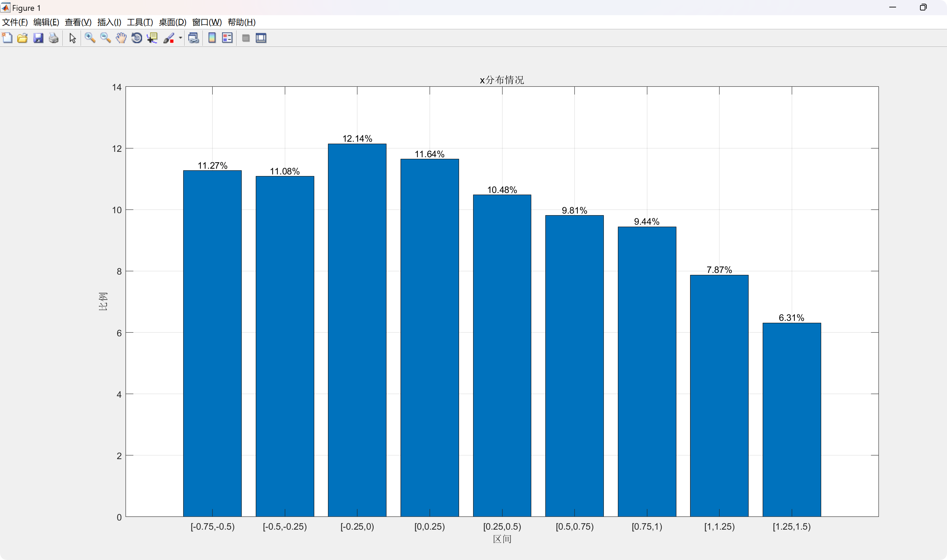947x560 pixels.
Task: Click the Show Plot Tools button
Action: pyautogui.click(x=261, y=38)
